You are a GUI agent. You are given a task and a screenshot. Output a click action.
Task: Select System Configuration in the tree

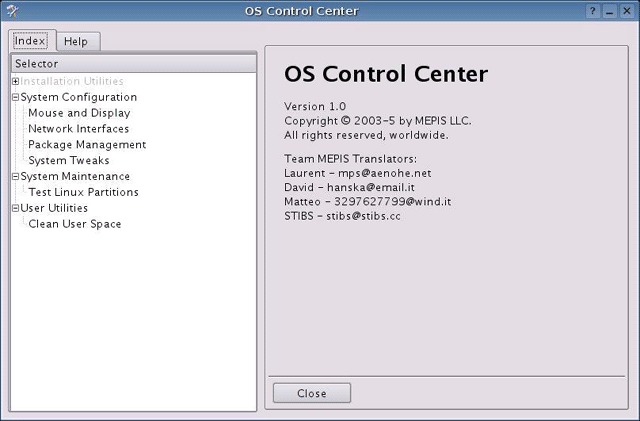coord(79,97)
